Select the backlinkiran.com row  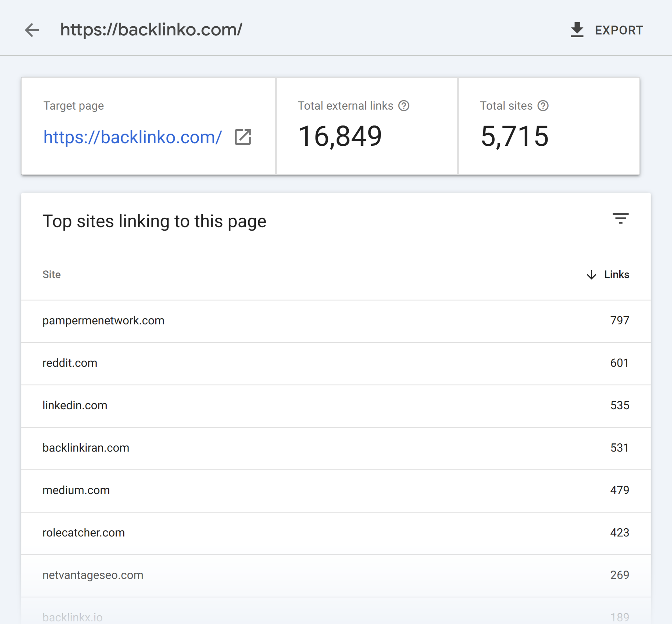pyautogui.click(x=336, y=448)
